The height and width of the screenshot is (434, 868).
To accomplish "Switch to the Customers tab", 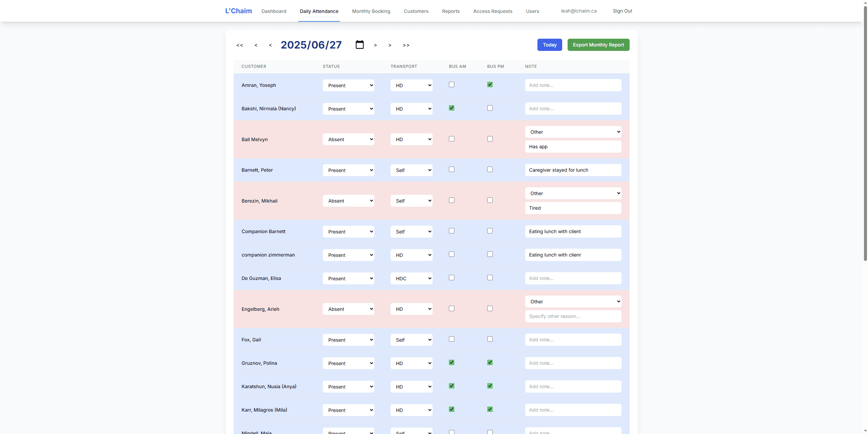I will 416,11.
